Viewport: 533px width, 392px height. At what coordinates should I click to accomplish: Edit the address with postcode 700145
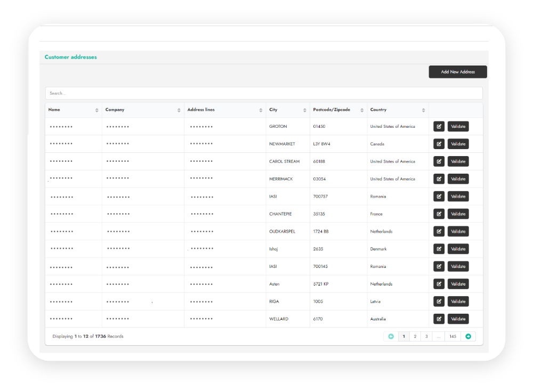coord(439,266)
